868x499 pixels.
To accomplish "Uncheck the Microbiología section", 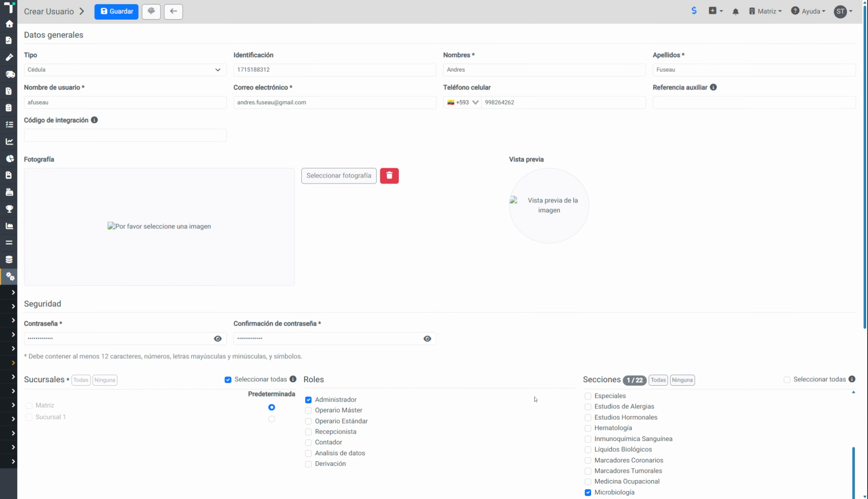I will pyautogui.click(x=588, y=492).
